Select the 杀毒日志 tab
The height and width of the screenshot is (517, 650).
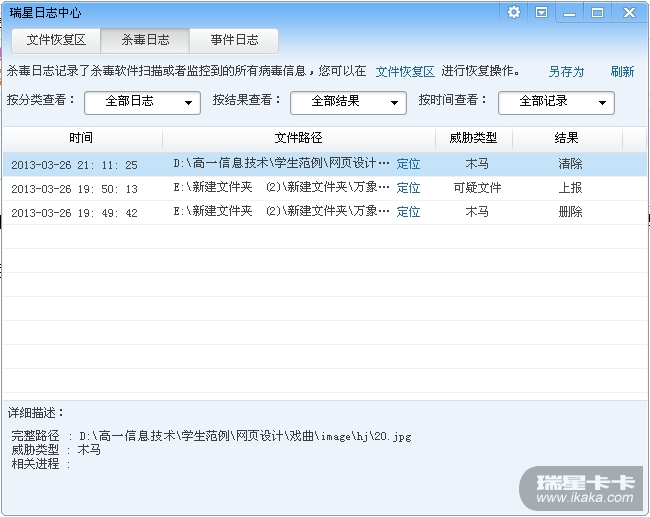145,40
